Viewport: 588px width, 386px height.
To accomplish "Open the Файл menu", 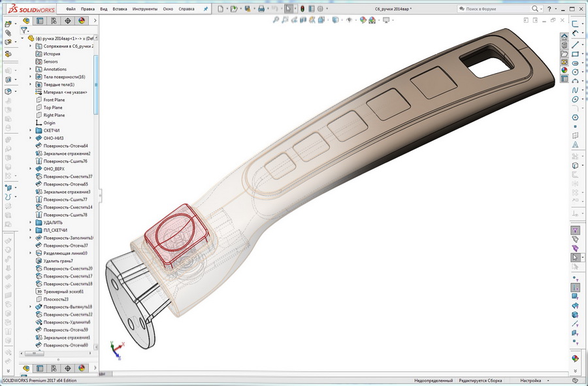I will (x=71, y=9).
